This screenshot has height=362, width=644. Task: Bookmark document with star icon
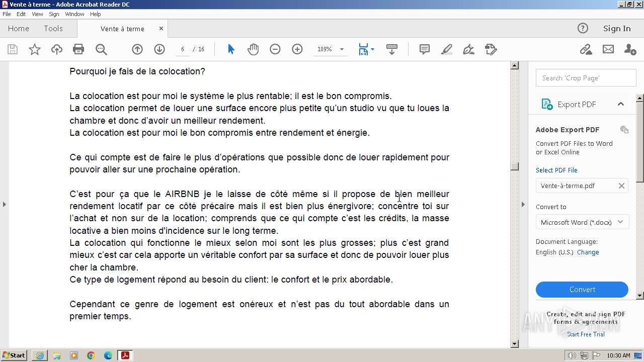click(x=35, y=49)
